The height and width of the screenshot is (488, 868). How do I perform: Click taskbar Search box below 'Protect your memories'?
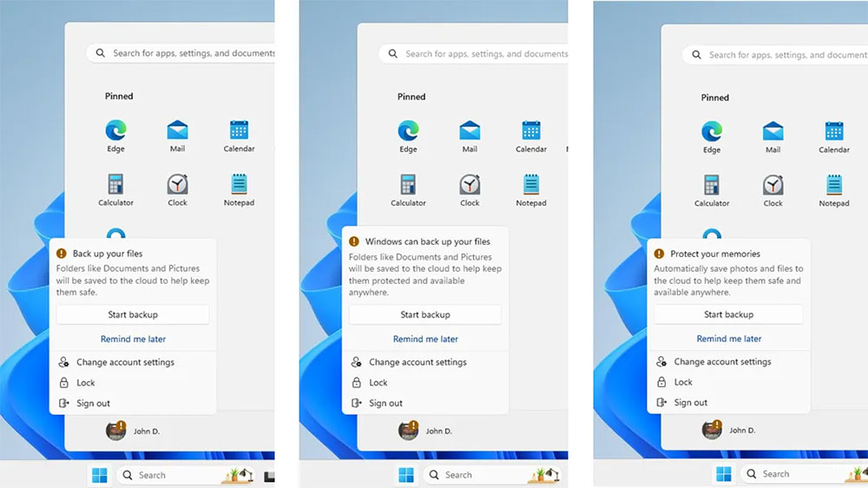click(x=804, y=473)
